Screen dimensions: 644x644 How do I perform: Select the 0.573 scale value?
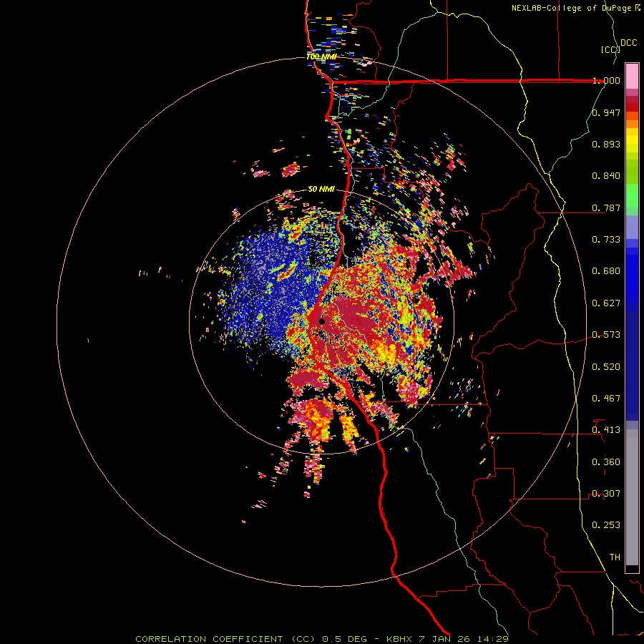coord(606,335)
